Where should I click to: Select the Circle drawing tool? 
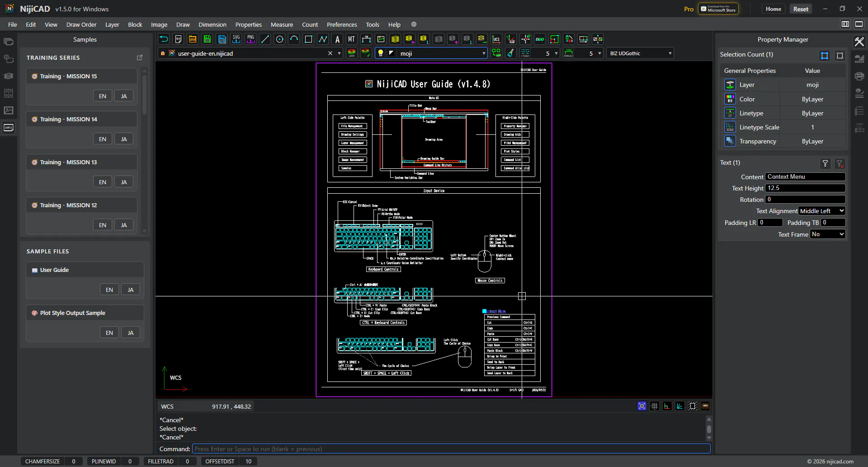[280, 39]
